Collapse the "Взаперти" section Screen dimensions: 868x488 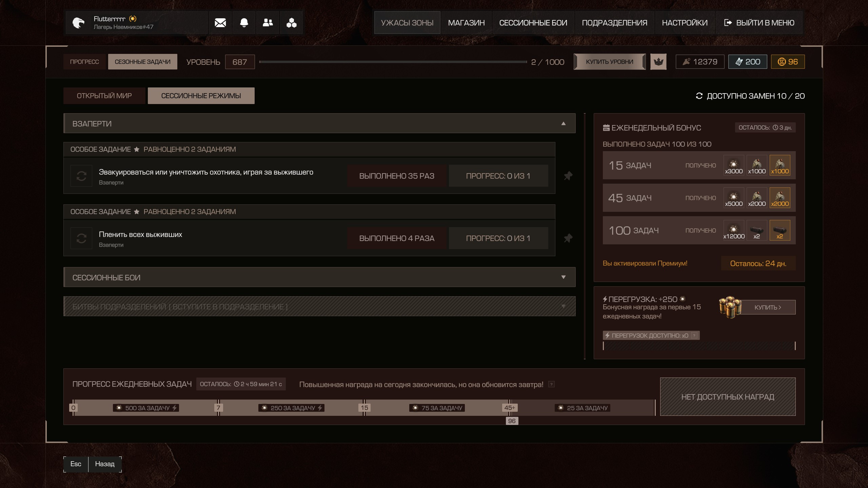click(x=563, y=123)
